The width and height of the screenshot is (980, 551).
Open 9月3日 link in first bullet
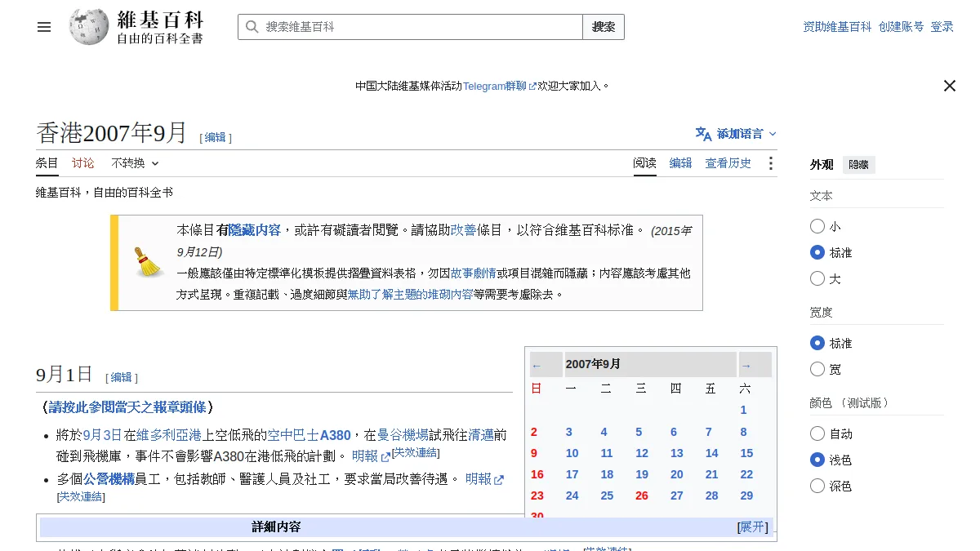tap(102, 435)
